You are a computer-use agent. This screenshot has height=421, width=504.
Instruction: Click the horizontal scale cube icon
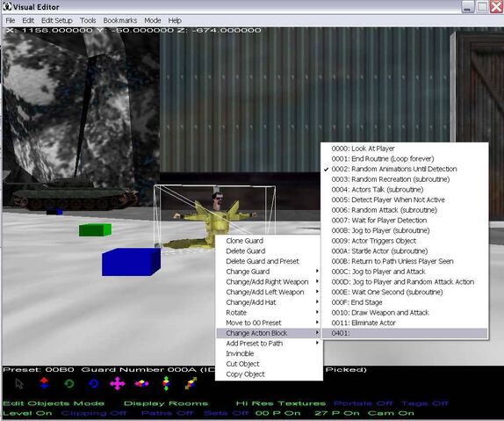coord(141,383)
